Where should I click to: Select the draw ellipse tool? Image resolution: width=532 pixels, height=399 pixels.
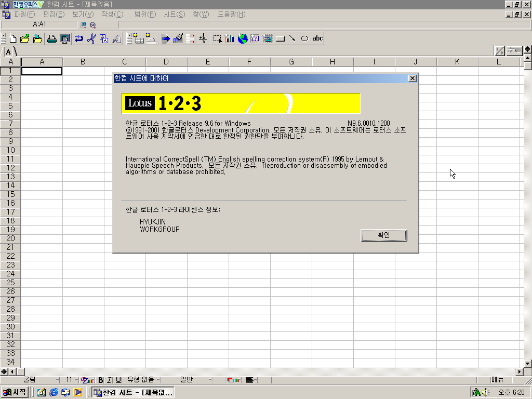[x=304, y=38]
